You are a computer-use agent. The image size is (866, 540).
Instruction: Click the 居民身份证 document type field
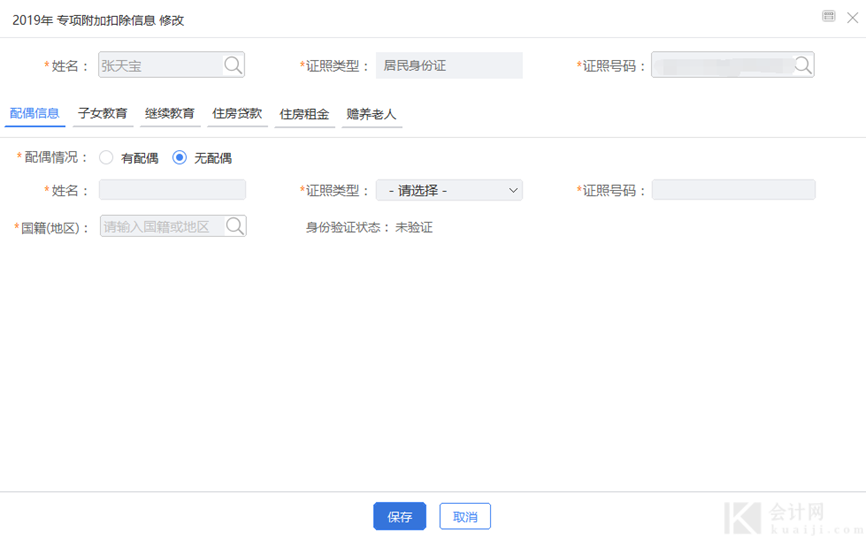449,66
